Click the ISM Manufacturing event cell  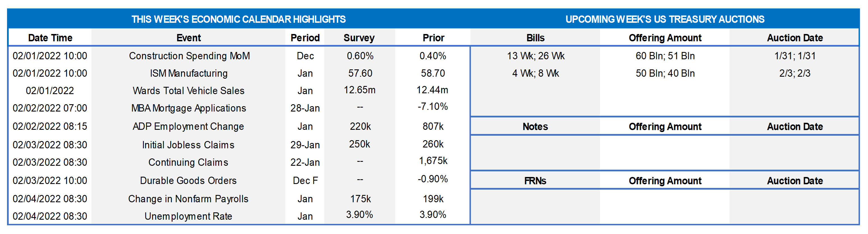[189, 73]
